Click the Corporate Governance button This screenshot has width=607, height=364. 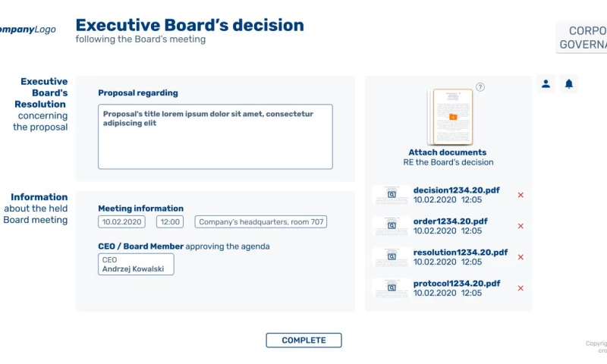coord(583,37)
